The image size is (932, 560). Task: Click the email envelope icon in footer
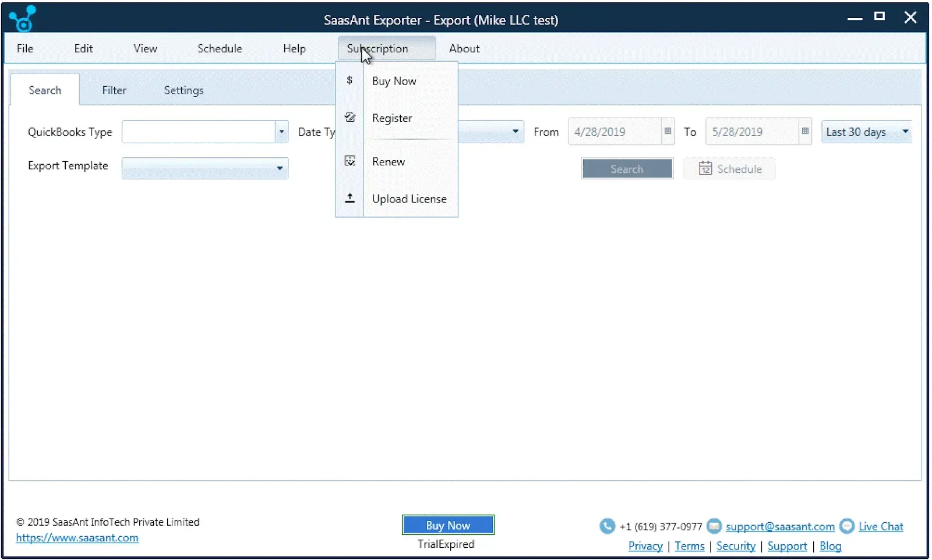coord(714,526)
